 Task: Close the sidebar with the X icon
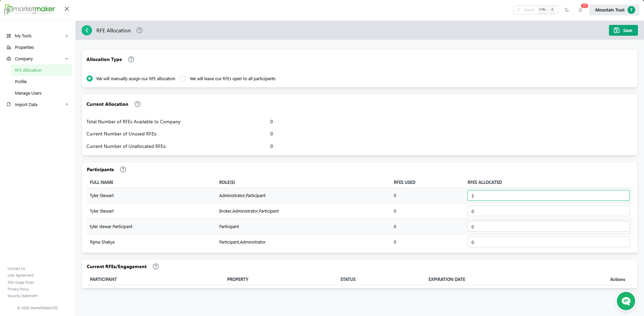point(67,9)
